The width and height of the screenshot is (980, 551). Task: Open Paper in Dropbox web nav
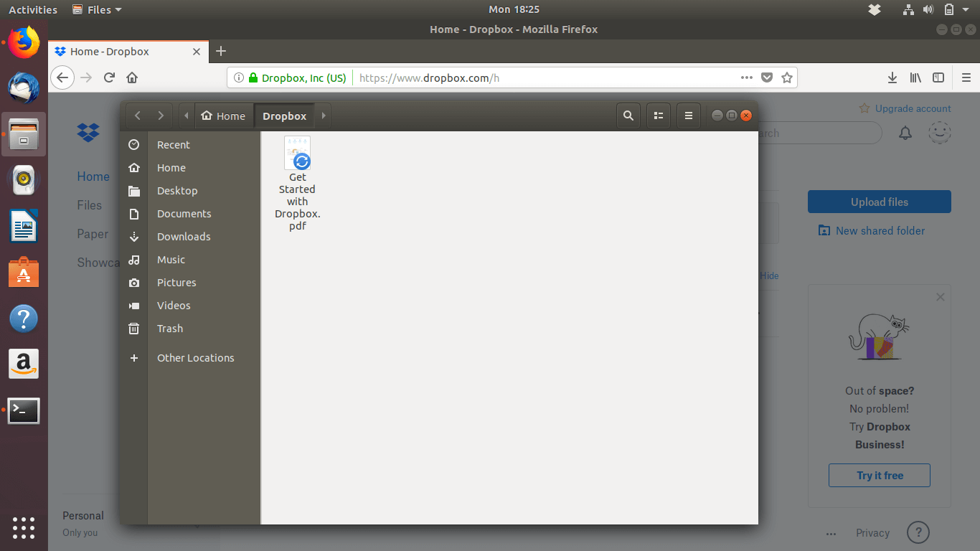93,234
